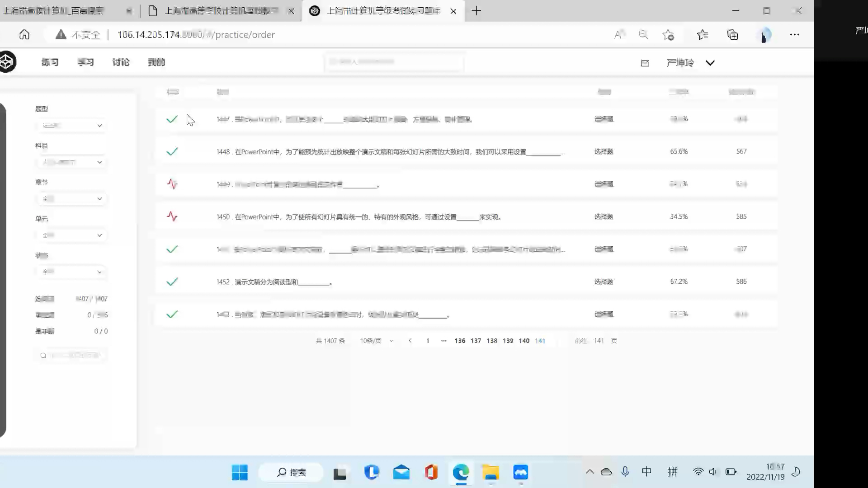This screenshot has height=488, width=868.
Task: Click the previous page arrow button
Action: click(410, 341)
